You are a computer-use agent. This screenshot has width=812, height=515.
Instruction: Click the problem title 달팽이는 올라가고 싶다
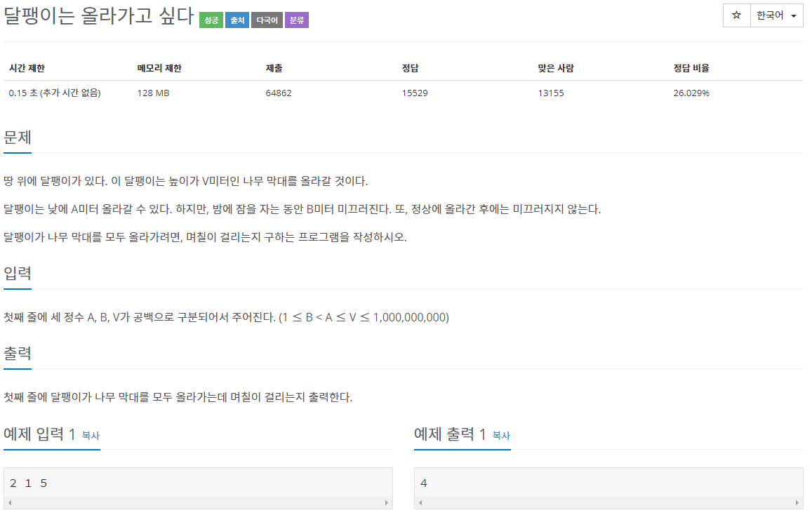pyautogui.click(x=98, y=16)
